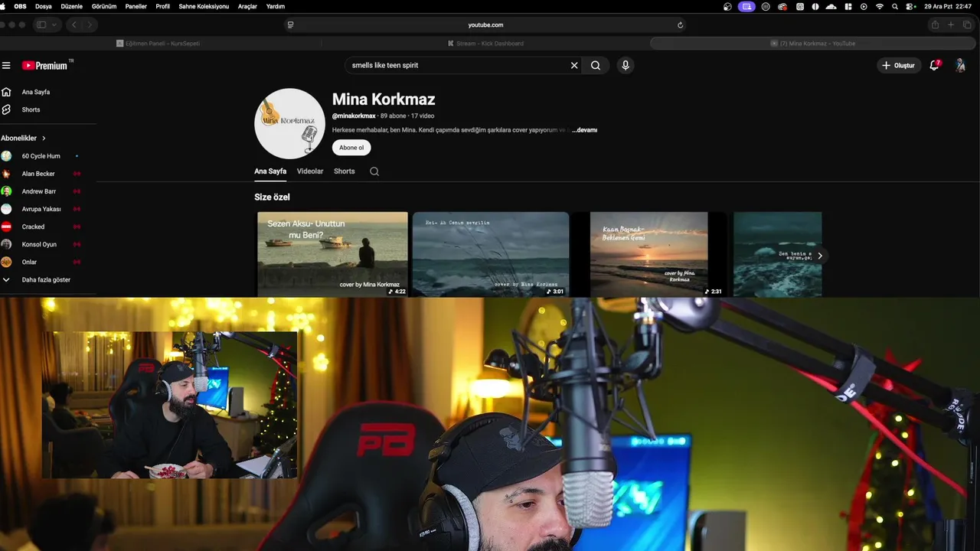Play the 3:01 sea grass video

tap(491, 254)
